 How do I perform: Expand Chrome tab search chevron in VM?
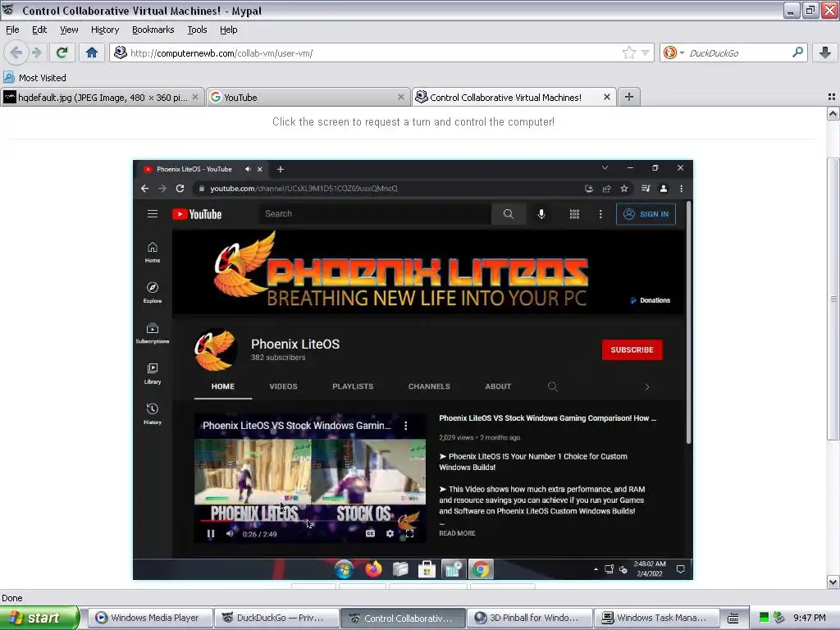pyautogui.click(x=605, y=168)
